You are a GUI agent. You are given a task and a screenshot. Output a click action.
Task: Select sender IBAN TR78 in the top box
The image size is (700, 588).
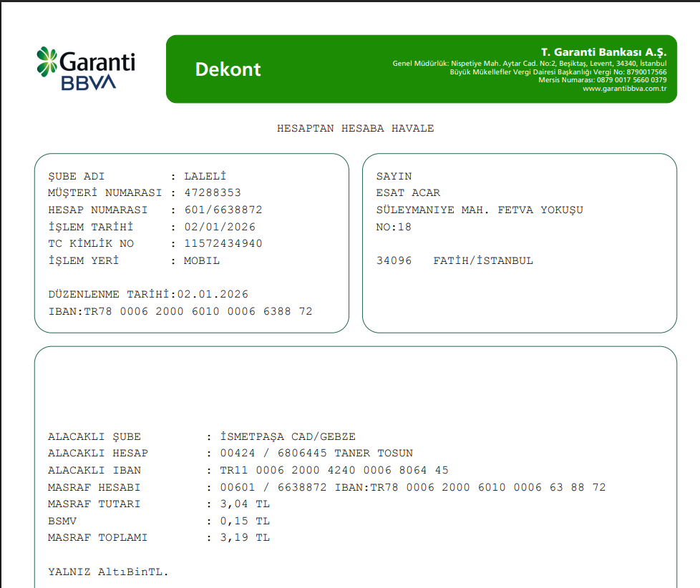180,311
